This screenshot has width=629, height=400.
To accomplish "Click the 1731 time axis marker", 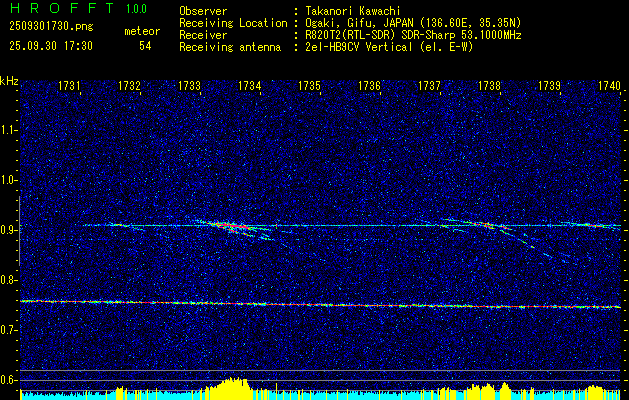I will 69,85.
